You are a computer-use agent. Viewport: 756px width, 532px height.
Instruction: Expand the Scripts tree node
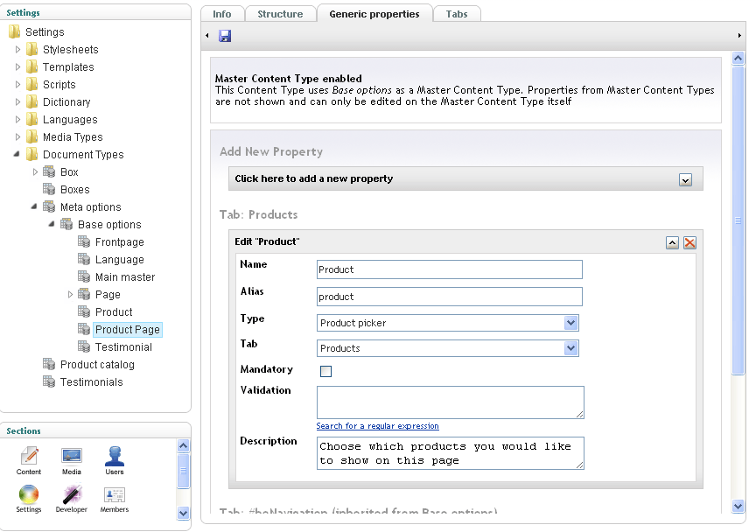(x=17, y=84)
